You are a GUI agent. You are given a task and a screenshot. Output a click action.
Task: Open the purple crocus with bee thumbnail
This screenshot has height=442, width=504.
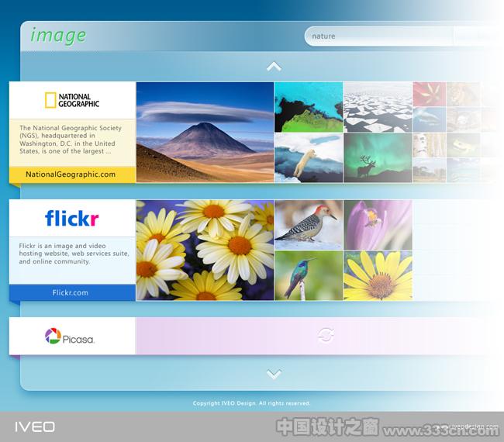click(378, 225)
